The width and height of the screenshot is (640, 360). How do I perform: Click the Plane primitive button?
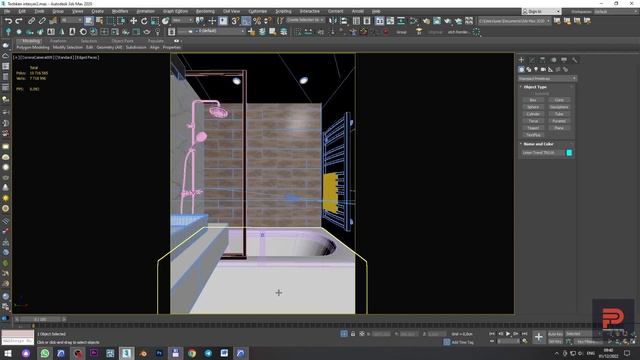click(x=559, y=128)
